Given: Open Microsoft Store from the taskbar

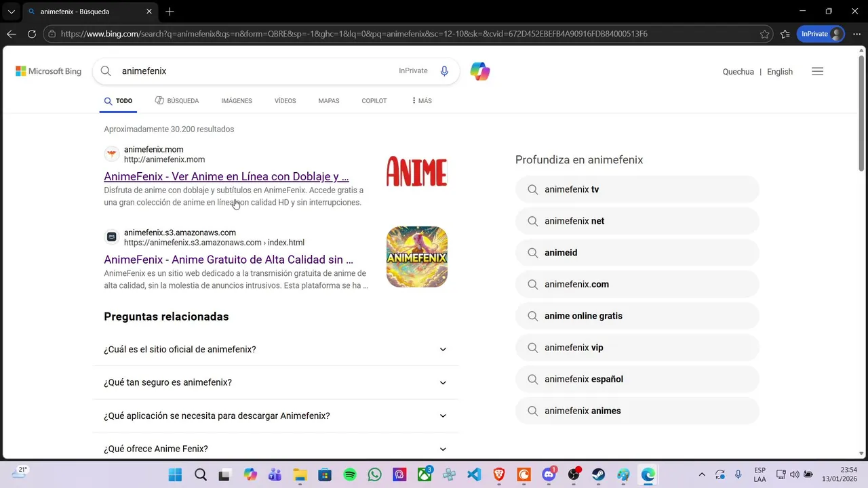Looking at the screenshot, I should point(325,474).
